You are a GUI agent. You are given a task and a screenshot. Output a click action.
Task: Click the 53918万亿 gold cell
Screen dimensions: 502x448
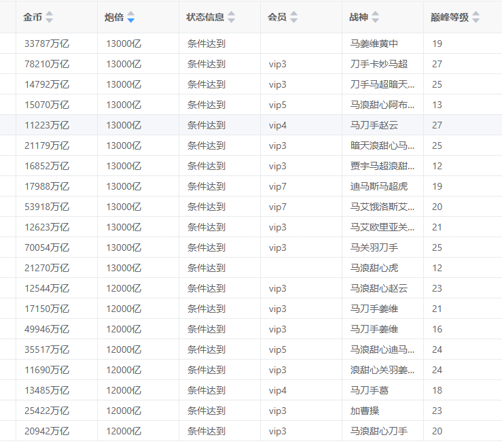pos(47,207)
